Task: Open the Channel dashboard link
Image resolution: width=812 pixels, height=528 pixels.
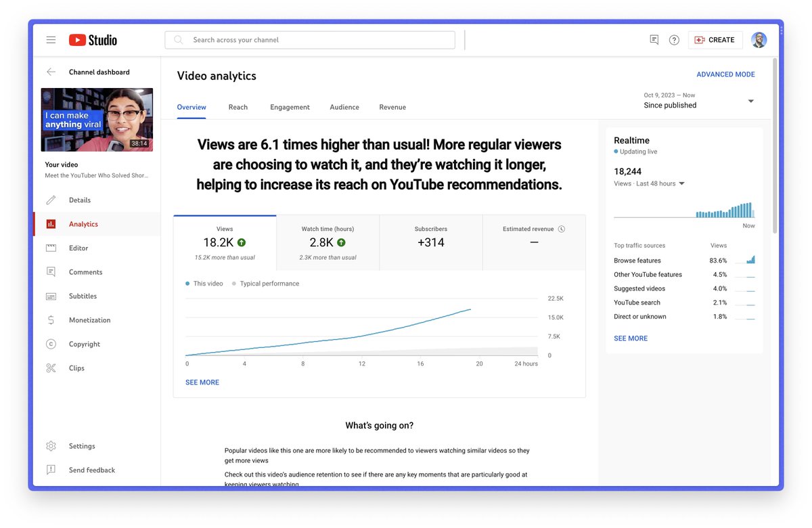Action: (99, 72)
